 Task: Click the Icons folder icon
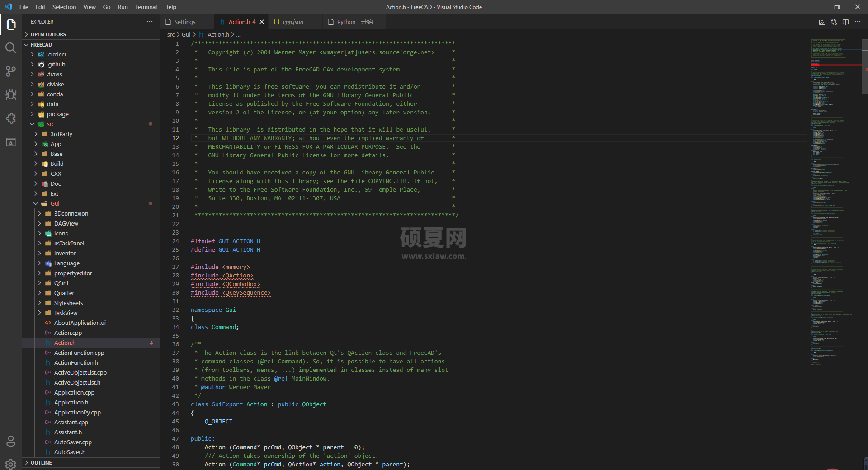48,234
